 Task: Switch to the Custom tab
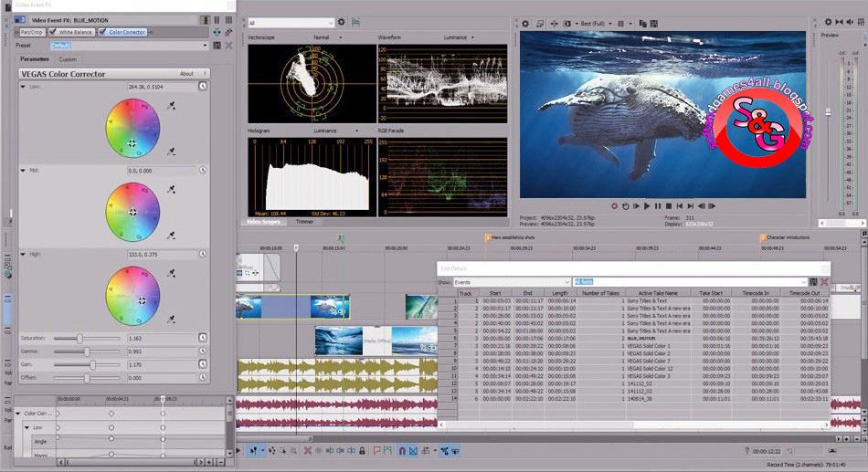[x=68, y=59]
